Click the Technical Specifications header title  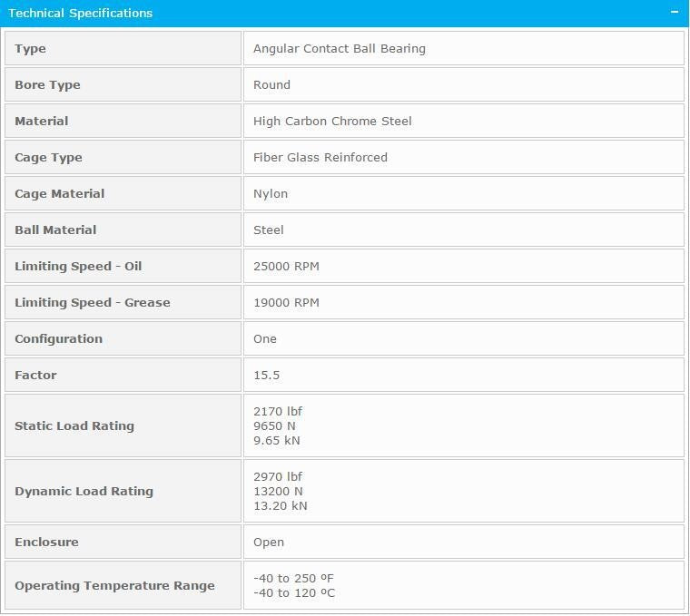tap(81, 14)
